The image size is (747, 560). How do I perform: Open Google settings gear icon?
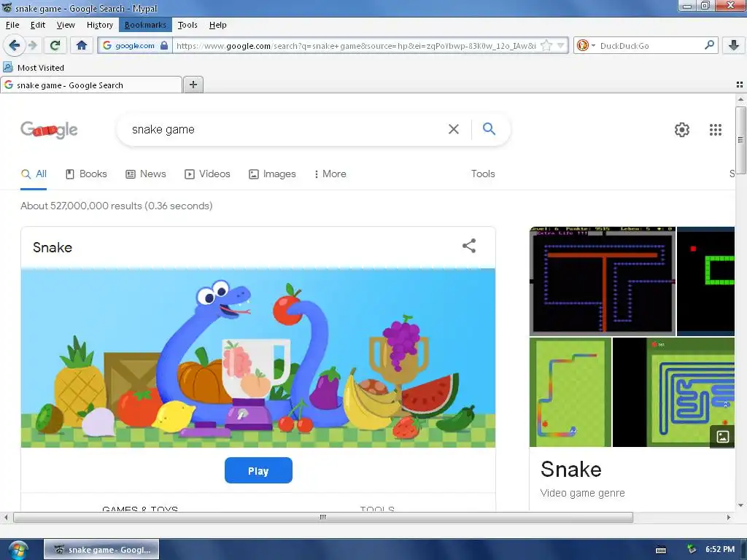(682, 130)
